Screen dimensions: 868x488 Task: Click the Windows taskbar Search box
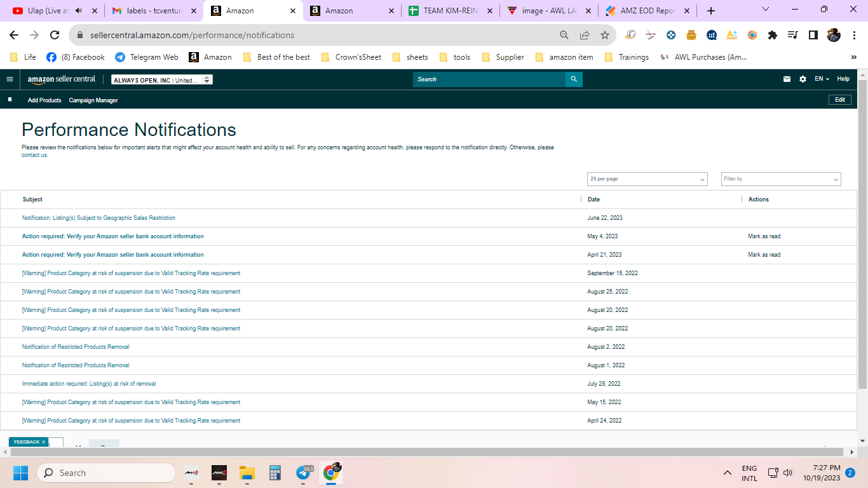pos(106,473)
